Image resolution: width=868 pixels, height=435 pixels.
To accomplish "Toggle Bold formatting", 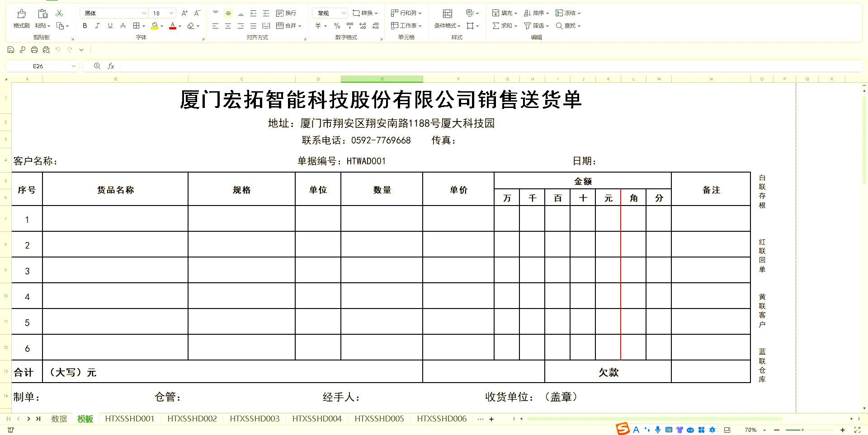I will 85,26.
